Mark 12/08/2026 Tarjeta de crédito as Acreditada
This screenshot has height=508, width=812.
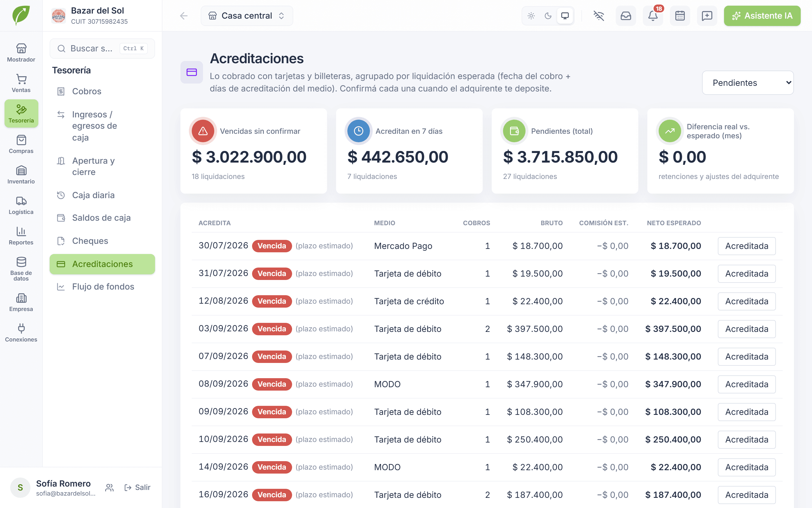point(747,301)
